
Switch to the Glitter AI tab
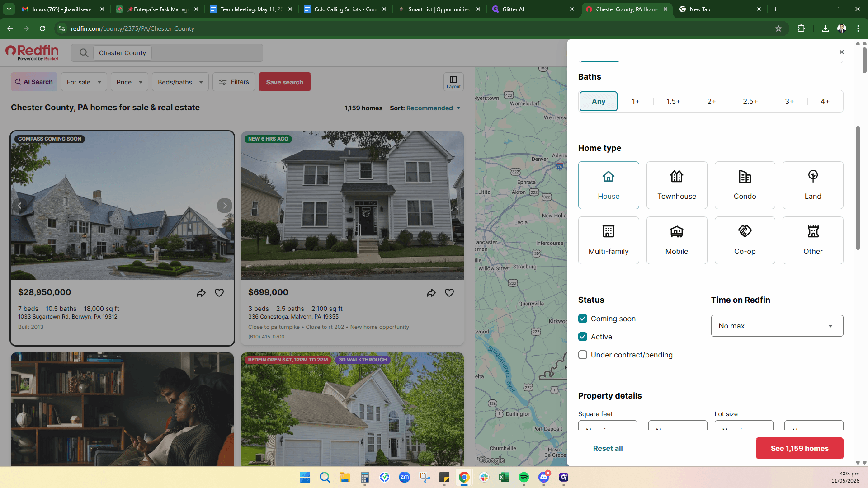coord(533,9)
